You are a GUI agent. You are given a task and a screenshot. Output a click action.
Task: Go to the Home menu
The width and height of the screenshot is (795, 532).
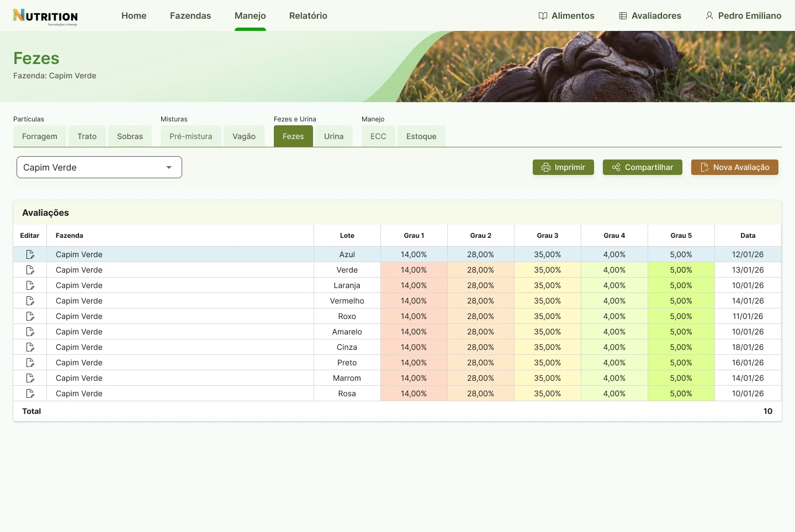click(134, 15)
